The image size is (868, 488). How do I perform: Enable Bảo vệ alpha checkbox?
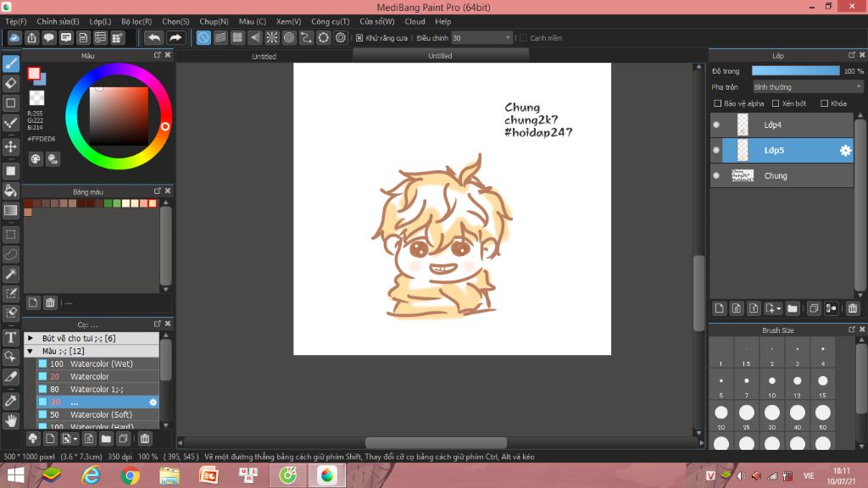(717, 103)
